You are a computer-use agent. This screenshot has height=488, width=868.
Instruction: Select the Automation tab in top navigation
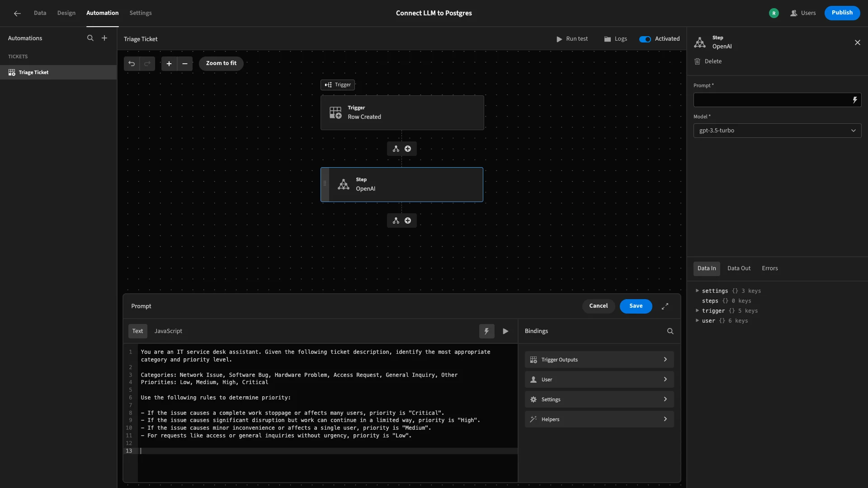[x=103, y=13]
